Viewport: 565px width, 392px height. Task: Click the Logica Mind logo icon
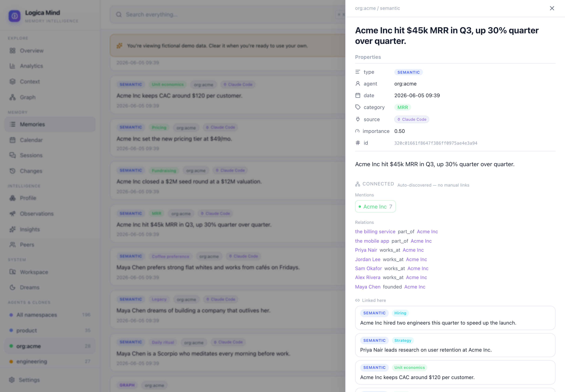point(15,16)
